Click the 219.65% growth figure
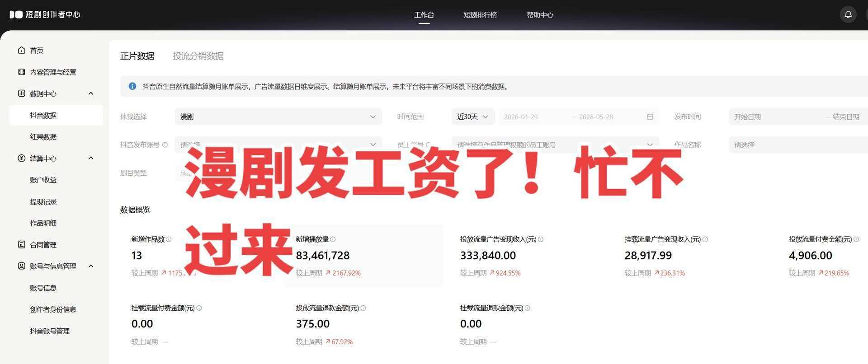This screenshot has height=364, width=868. point(836,273)
